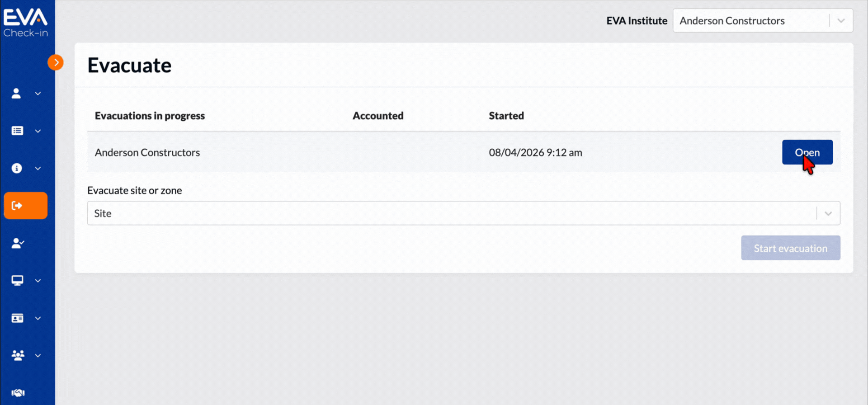Click the Started column header

pos(506,116)
